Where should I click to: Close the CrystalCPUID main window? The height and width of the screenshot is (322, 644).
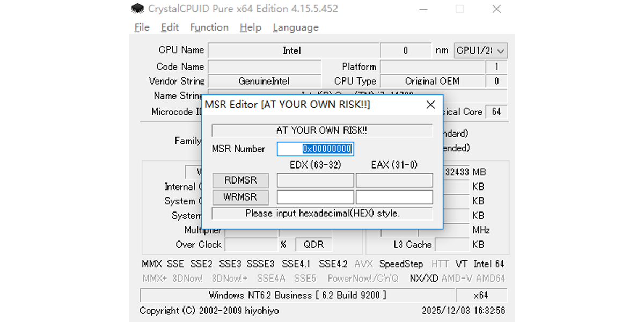(496, 9)
